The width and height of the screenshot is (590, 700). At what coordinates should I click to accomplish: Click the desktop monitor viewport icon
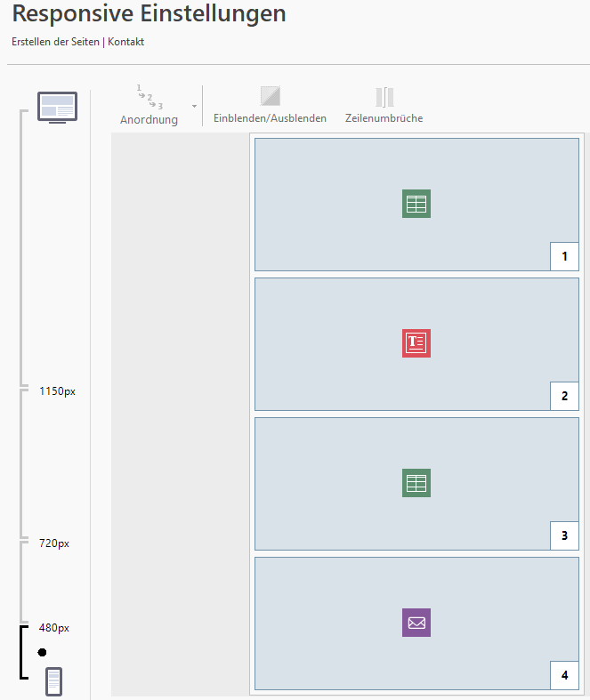[57, 108]
